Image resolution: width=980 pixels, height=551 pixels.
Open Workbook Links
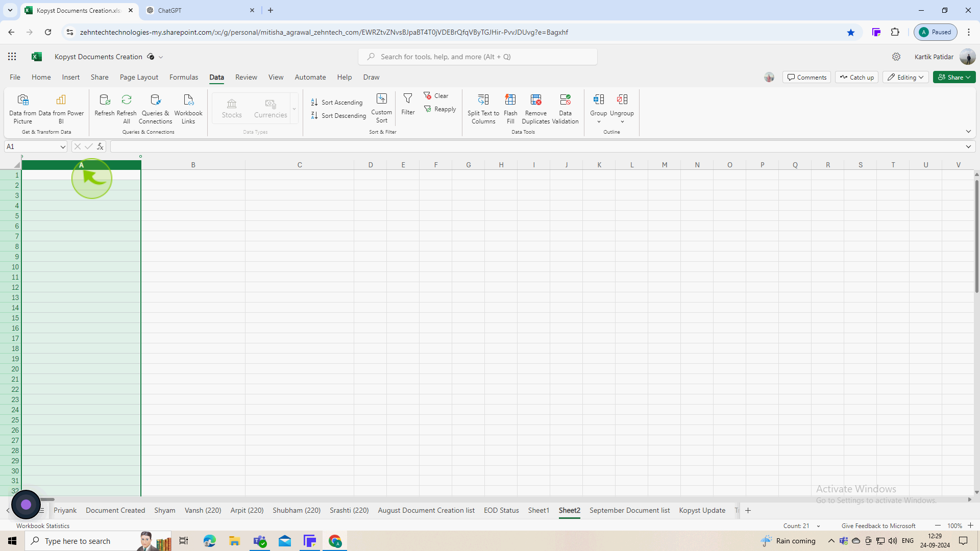point(188,109)
